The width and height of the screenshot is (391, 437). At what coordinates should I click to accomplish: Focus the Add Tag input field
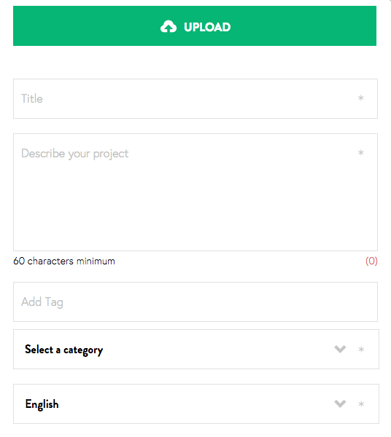pos(195,302)
